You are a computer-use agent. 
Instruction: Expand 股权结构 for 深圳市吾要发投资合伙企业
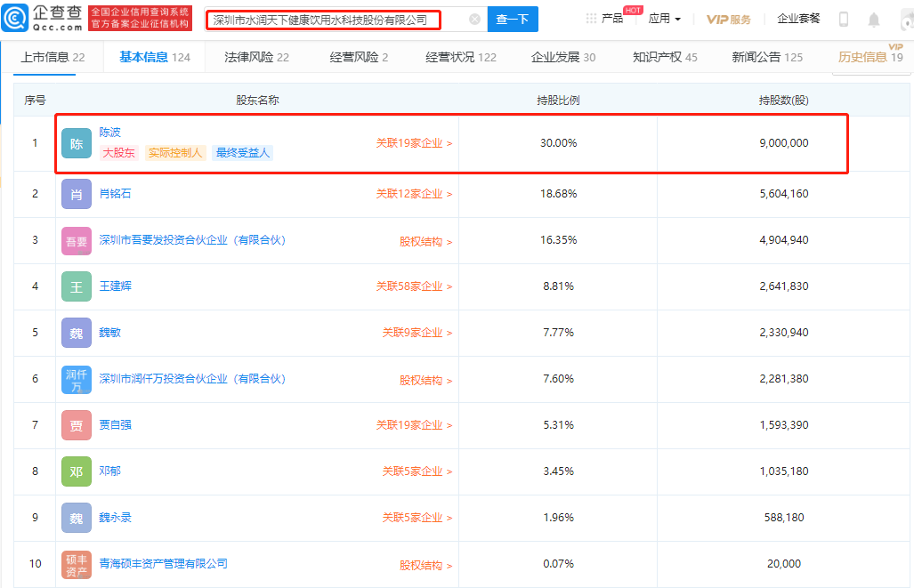coord(425,241)
